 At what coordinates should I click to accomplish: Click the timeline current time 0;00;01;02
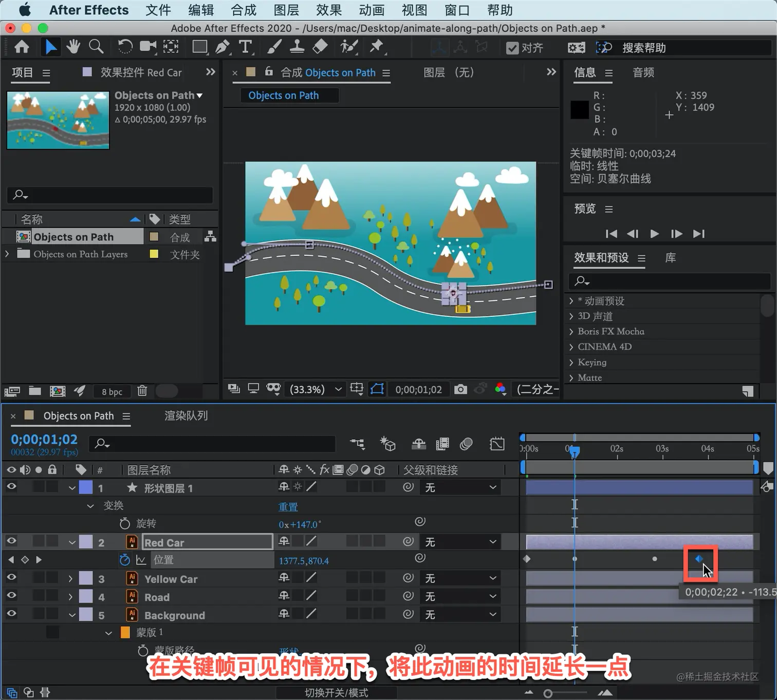point(44,440)
